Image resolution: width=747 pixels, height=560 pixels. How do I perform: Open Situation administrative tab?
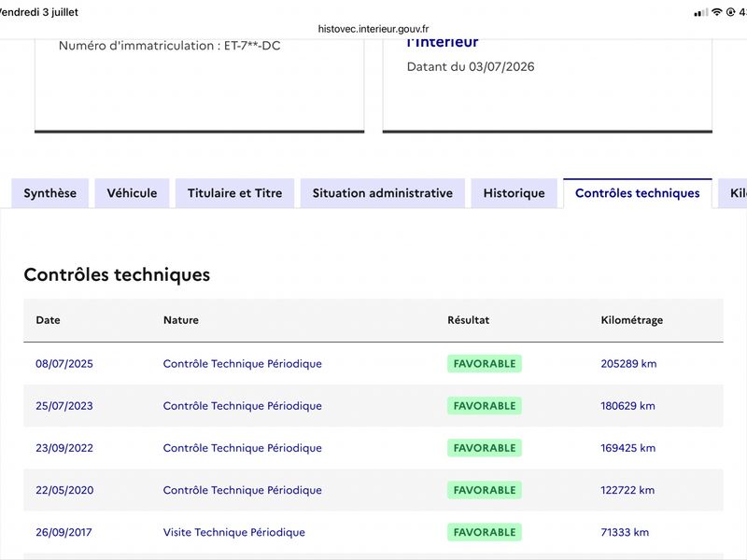coord(383,193)
